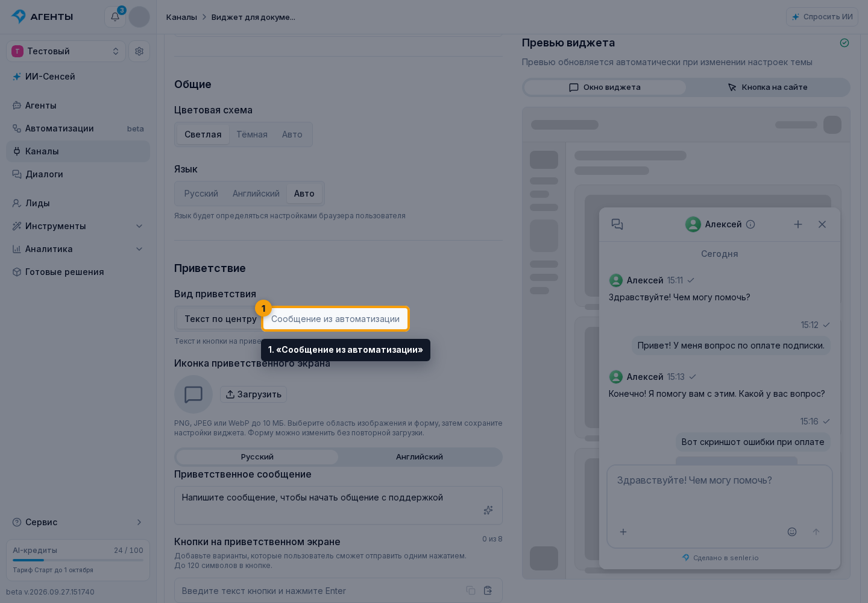The height and width of the screenshot is (603, 868).
Task: Go to Каналы breadcrumb
Action: tap(181, 17)
